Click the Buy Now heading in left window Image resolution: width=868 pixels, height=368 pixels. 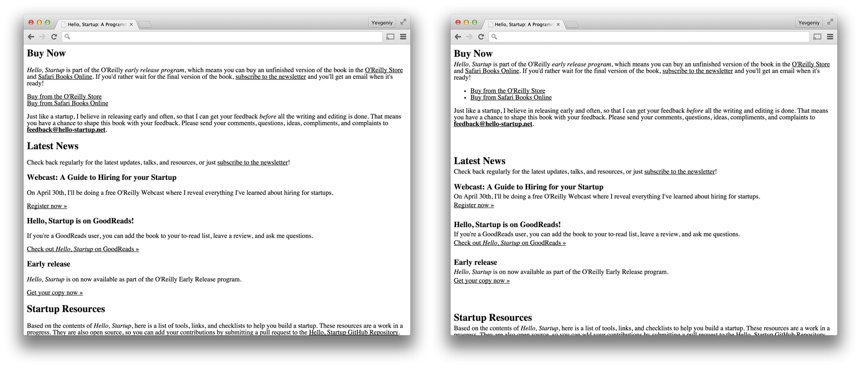pos(47,53)
